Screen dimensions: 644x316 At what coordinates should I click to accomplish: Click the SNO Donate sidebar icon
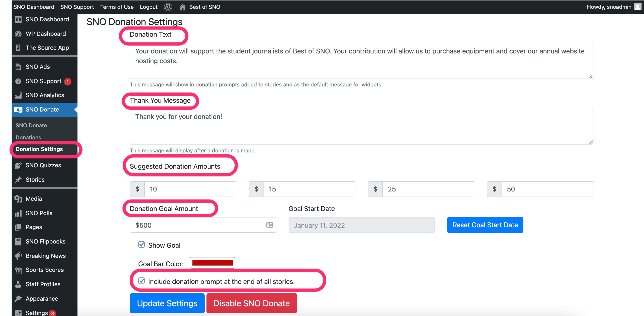tap(18, 110)
